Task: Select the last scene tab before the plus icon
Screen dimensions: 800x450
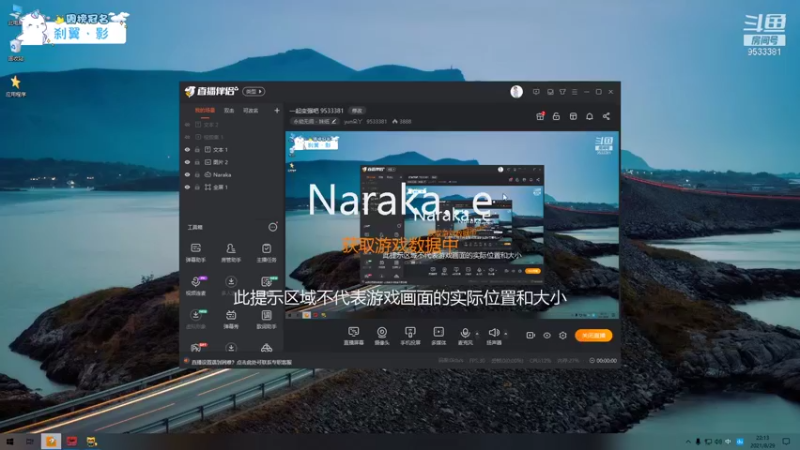Action: (251, 110)
